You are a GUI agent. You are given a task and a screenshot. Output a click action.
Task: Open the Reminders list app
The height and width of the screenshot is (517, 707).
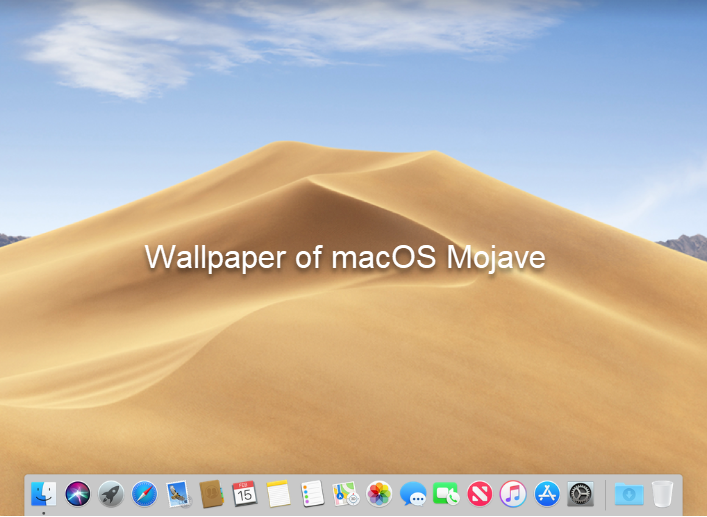(x=312, y=493)
